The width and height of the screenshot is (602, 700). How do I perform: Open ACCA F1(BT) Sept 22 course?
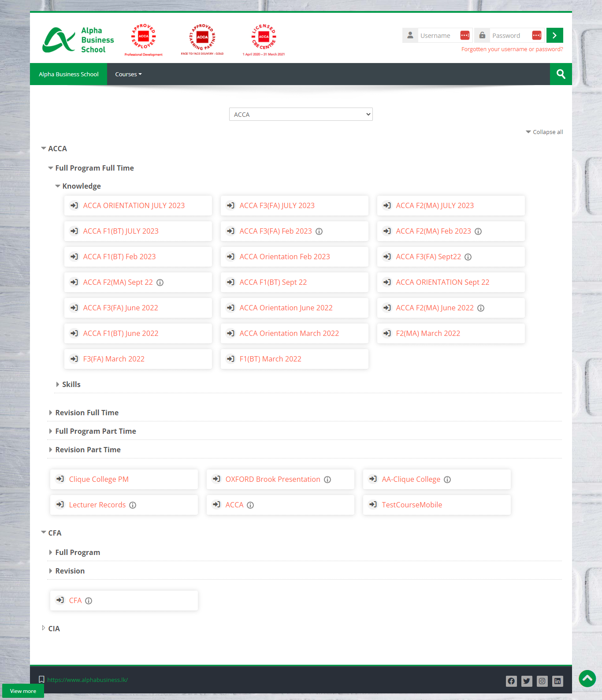click(x=273, y=282)
